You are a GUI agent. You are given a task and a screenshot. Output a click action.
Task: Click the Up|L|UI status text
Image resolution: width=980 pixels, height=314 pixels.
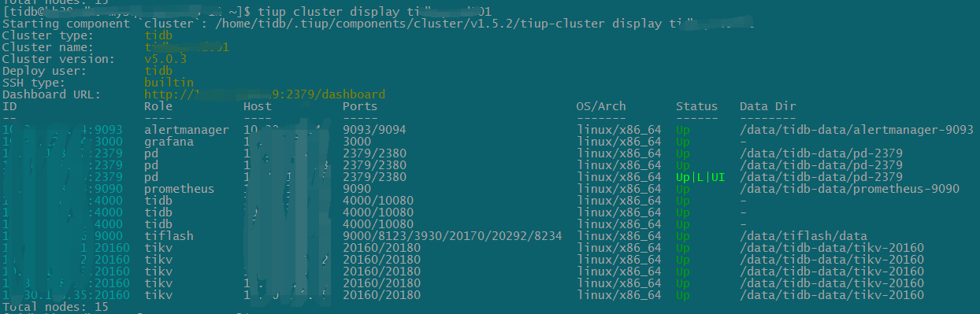click(700, 177)
